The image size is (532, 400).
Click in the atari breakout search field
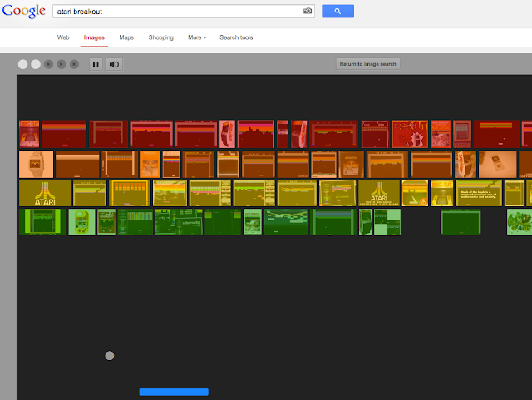183,11
